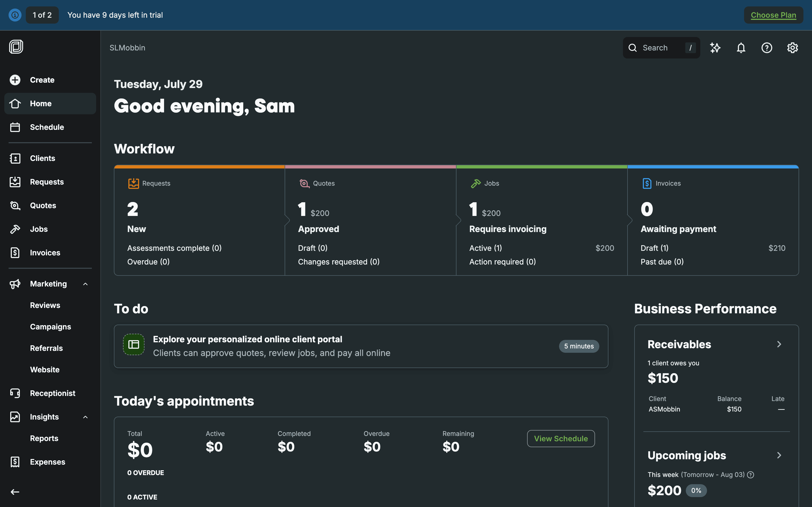Image resolution: width=812 pixels, height=507 pixels.
Task: Open the client portal to-do card
Action: point(361,346)
